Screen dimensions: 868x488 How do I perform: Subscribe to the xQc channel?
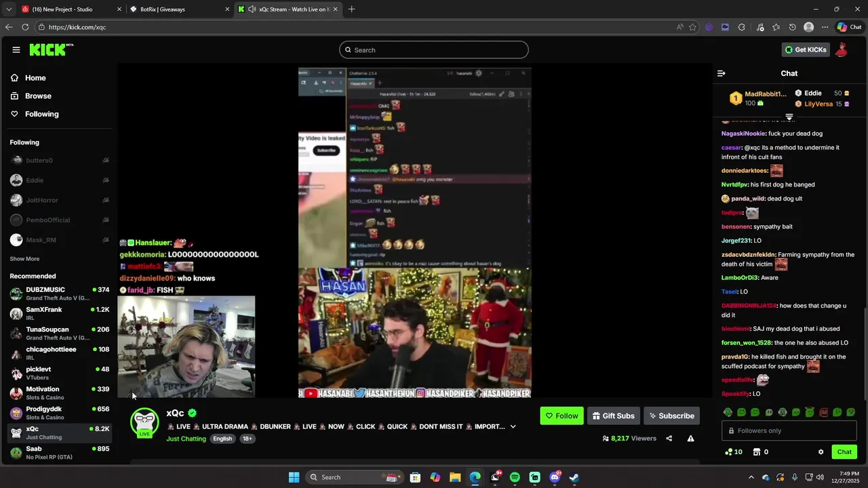tap(671, 415)
